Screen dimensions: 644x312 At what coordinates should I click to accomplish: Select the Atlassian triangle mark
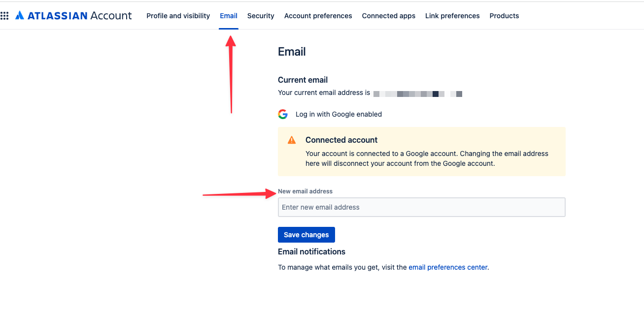pos(19,15)
